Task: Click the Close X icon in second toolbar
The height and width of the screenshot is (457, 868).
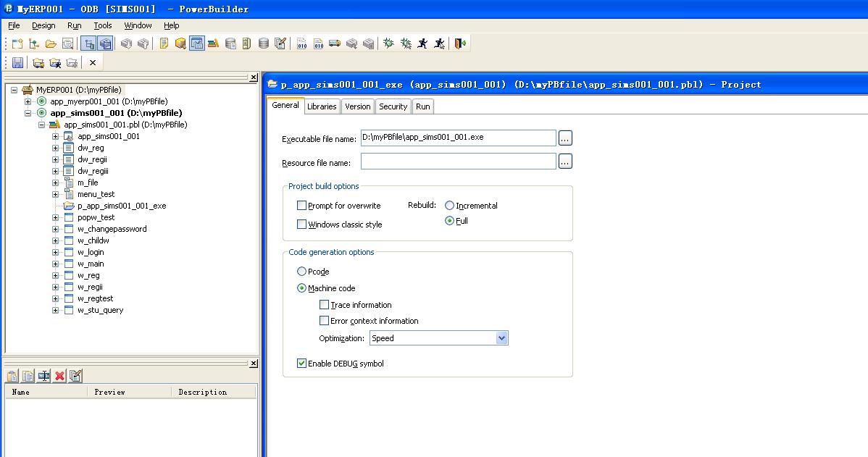Action: tap(93, 62)
